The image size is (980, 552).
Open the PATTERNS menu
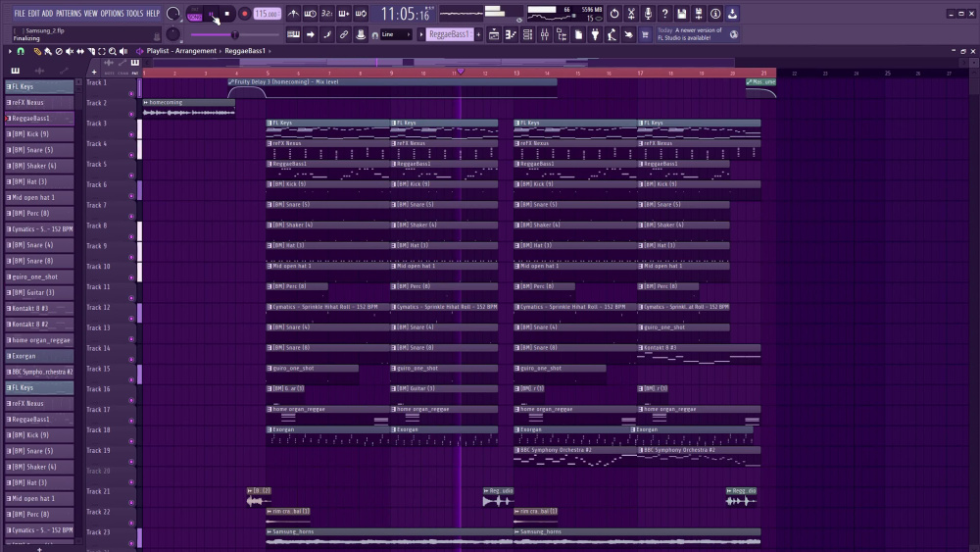[69, 13]
